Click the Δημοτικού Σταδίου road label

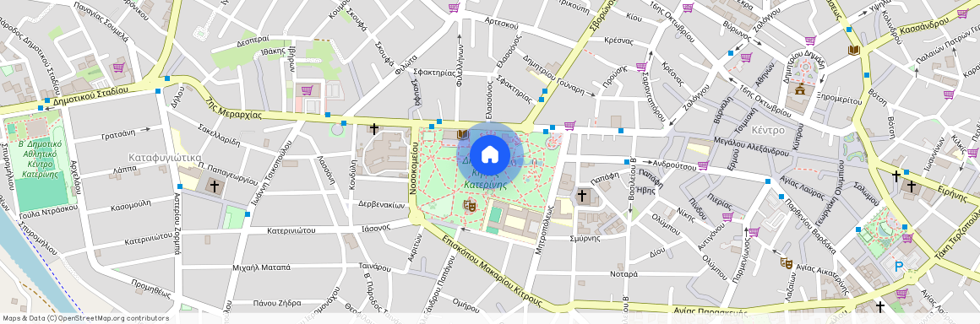point(90,95)
